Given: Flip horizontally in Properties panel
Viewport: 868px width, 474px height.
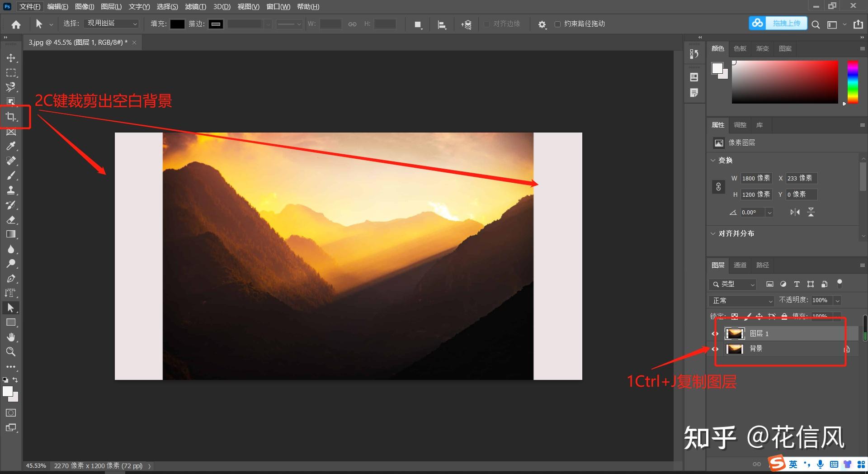Looking at the screenshot, I should coord(795,212).
